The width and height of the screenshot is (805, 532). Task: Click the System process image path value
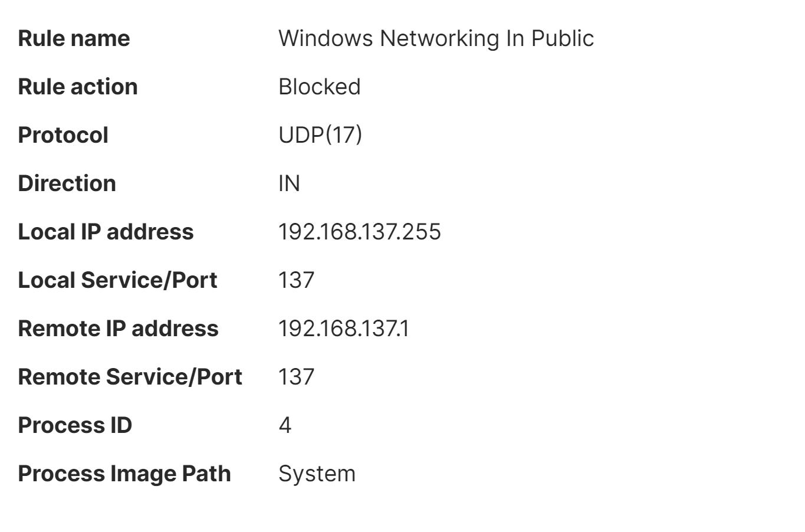[x=317, y=474]
